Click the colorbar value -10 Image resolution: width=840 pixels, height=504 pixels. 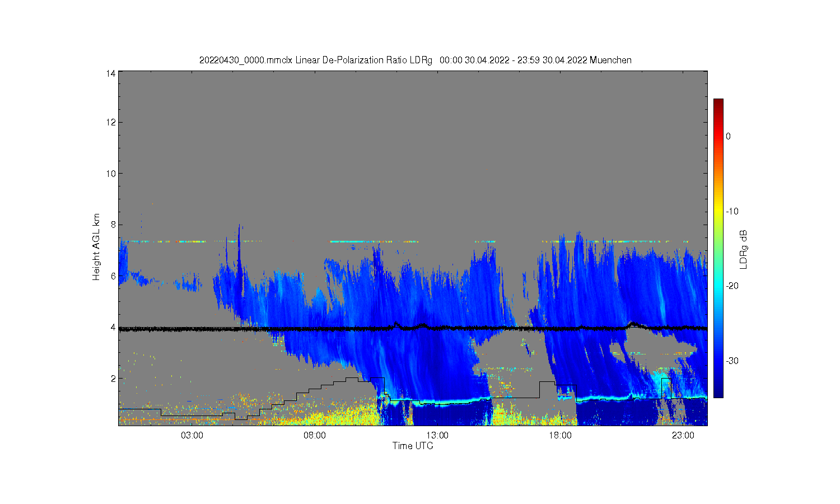pos(732,211)
